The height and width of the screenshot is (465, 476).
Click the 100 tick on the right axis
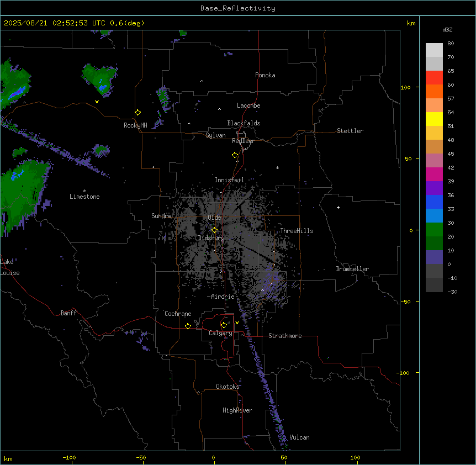(405, 87)
